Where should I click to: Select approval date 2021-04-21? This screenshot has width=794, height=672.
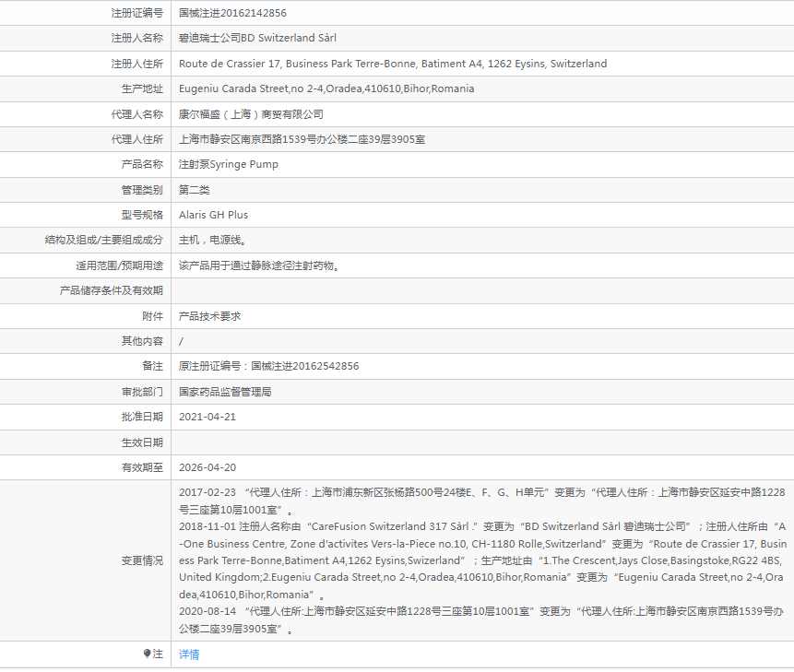tap(207, 417)
